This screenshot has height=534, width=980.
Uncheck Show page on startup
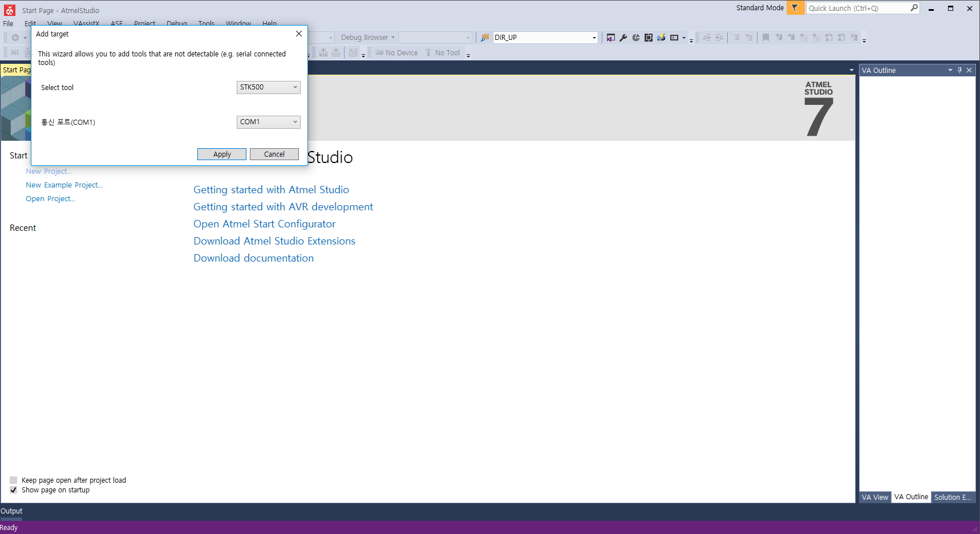tap(13, 490)
